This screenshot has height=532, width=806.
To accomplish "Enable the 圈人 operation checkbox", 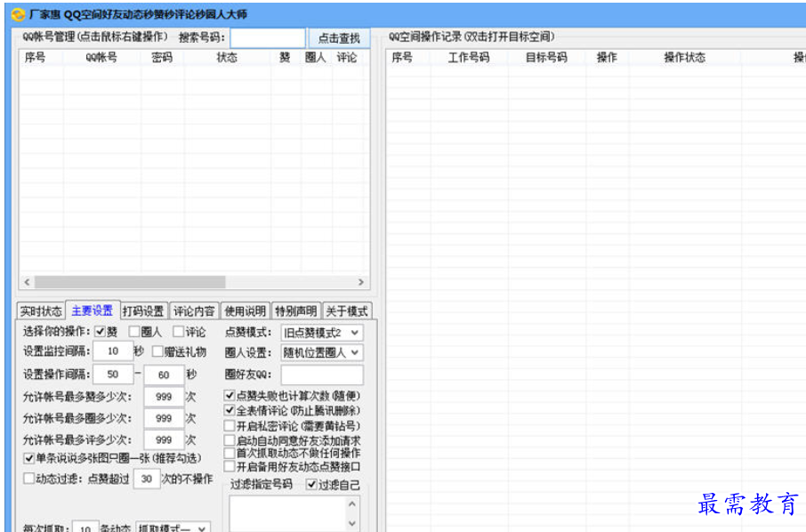I will point(134,332).
